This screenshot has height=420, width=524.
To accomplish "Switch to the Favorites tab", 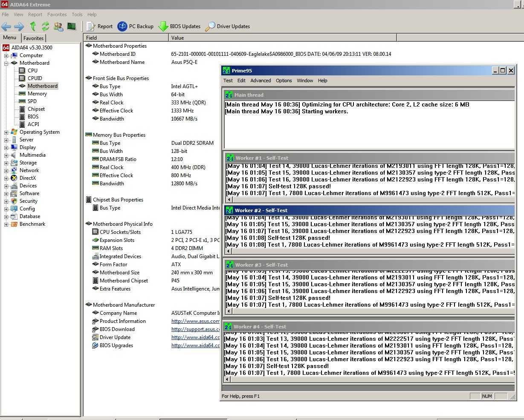I will point(33,38).
